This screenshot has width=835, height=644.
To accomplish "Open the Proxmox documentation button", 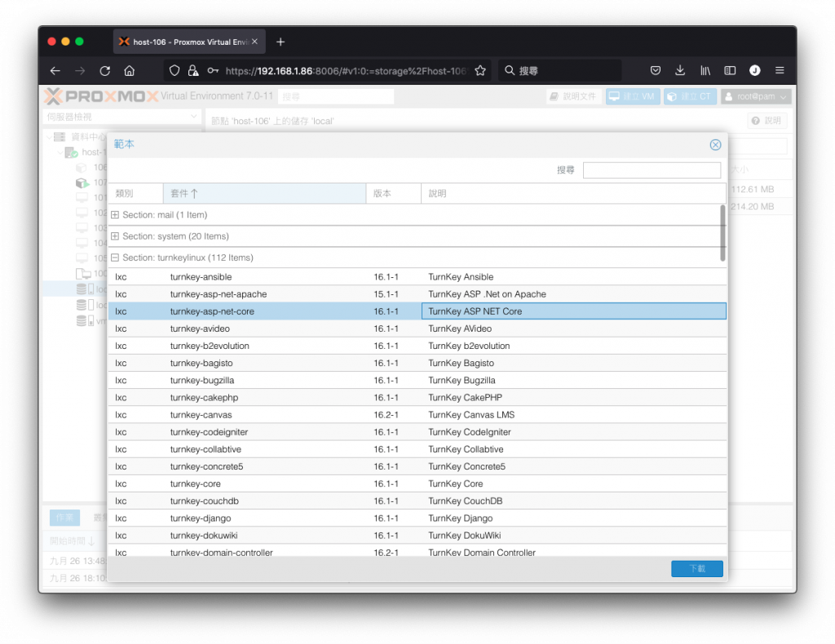I will (x=573, y=96).
